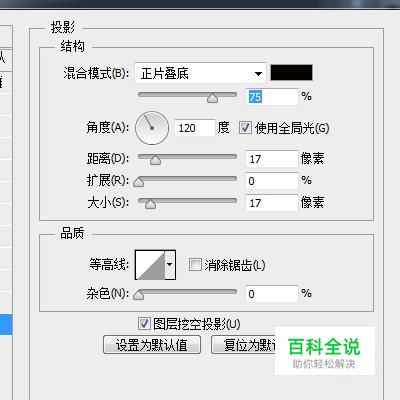This screenshot has width=400, height=400.
Task: Click the 杂色 noise value field
Action: pos(272,294)
